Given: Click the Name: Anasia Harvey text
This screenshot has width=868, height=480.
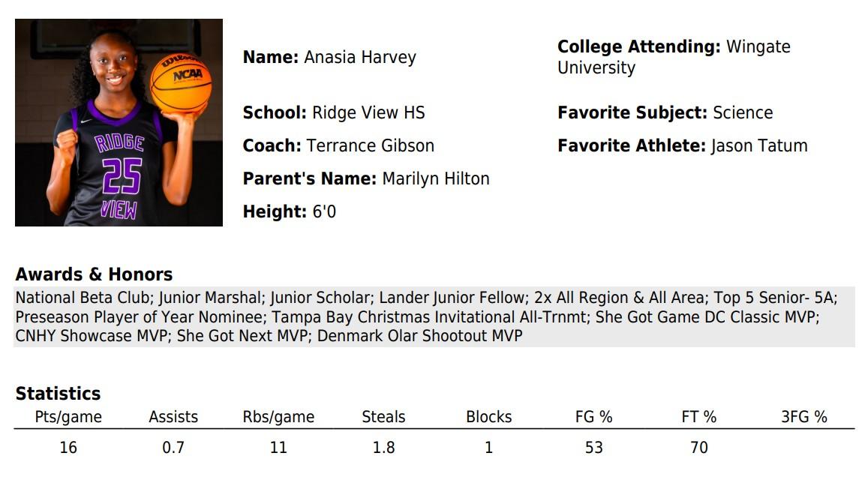Looking at the screenshot, I should pos(329,57).
